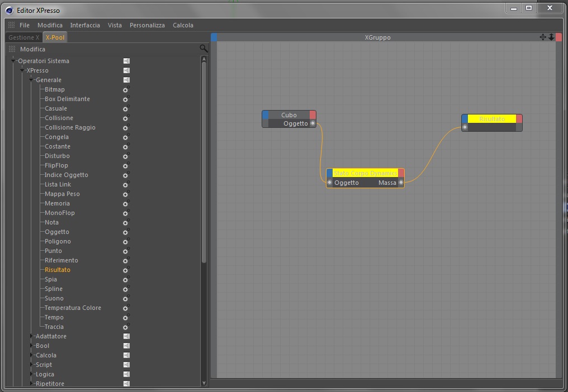The height and width of the screenshot is (392, 568).
Task: Expand the Calcola folder
Action: pos(31,355)
